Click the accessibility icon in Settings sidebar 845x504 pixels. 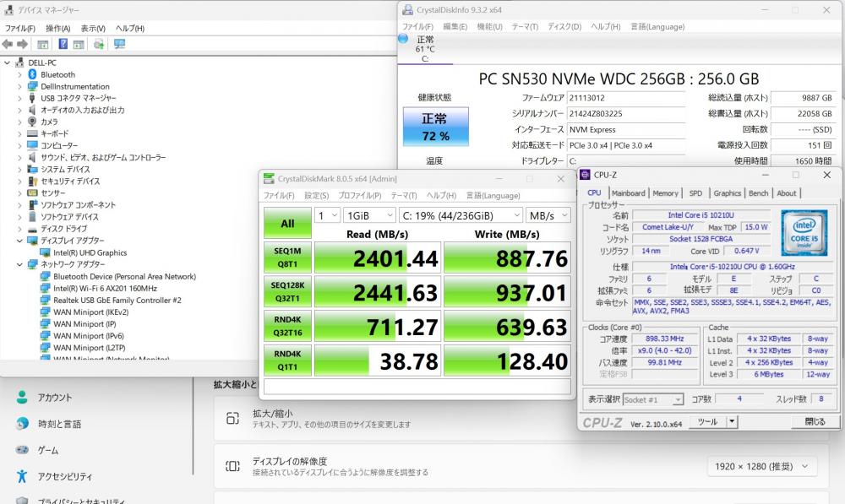(x=22, y=476)
